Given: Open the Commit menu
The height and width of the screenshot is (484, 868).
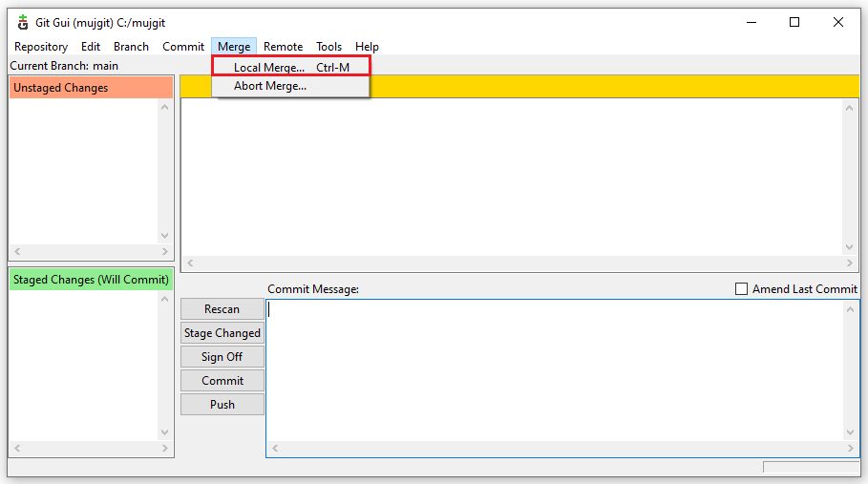Looking at the screenshot, I should (x=183, y=47).
